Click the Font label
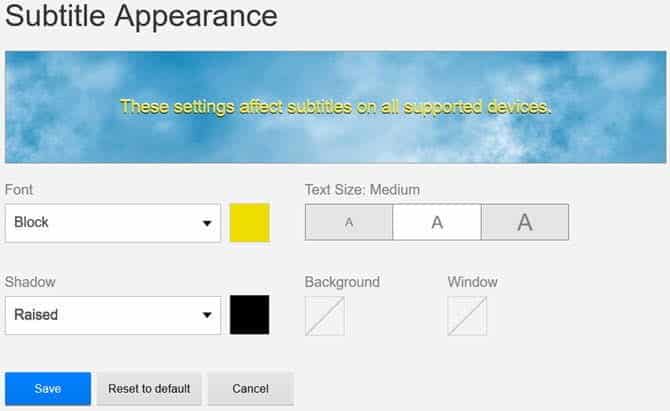This screenshot has height=411, width=670. [18, 189]
